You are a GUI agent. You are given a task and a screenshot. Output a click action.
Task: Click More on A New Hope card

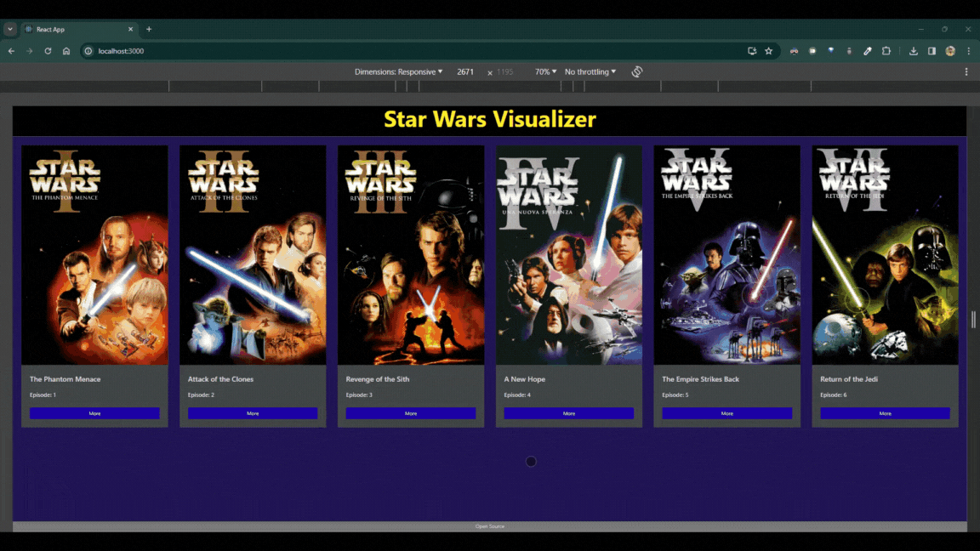coord(569,413)
